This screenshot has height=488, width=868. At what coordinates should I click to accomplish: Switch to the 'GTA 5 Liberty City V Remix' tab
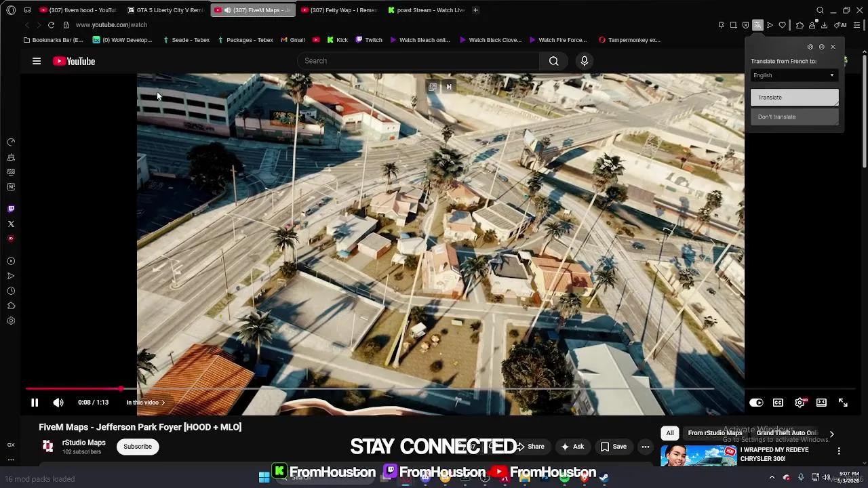coord(165,10)
